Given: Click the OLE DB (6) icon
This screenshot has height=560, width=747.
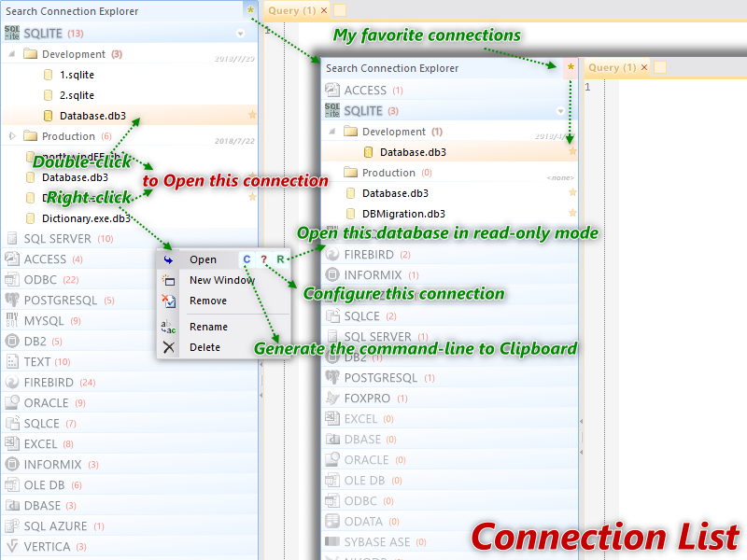Looking at the screenshot, I should 12,484.
